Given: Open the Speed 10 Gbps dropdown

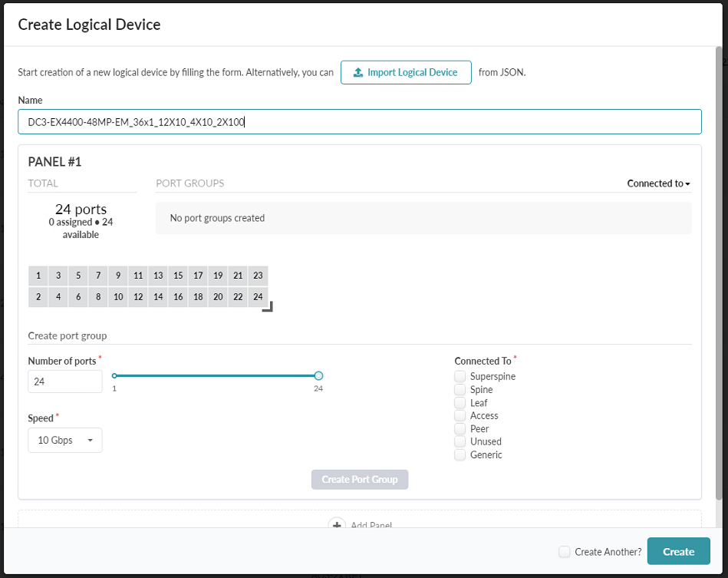Looking at the screenshot, I should tap(65, 441).
